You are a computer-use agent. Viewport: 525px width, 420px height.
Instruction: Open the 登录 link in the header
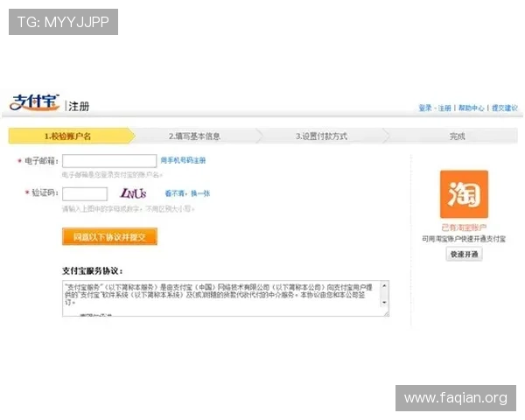point(425,108)
